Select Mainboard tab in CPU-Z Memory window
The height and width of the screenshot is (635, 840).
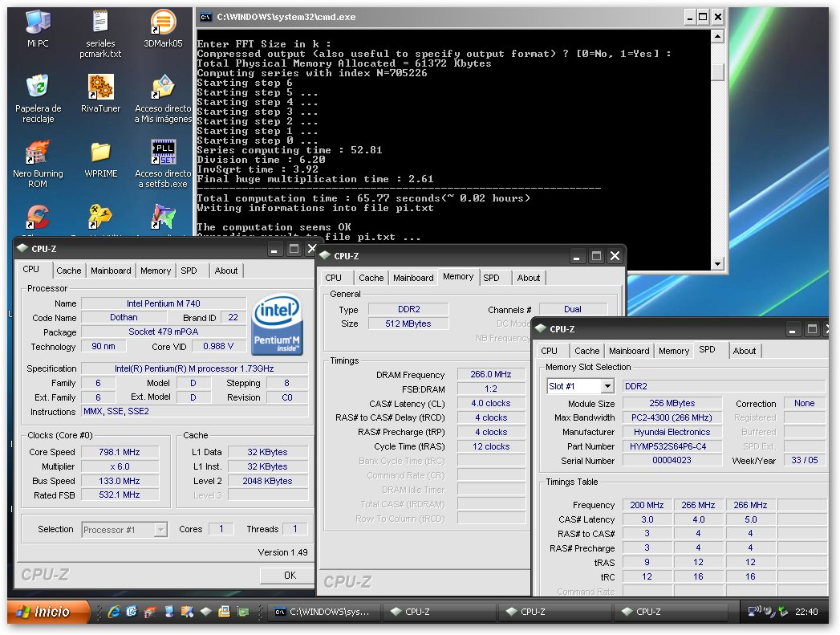(413, 278)
